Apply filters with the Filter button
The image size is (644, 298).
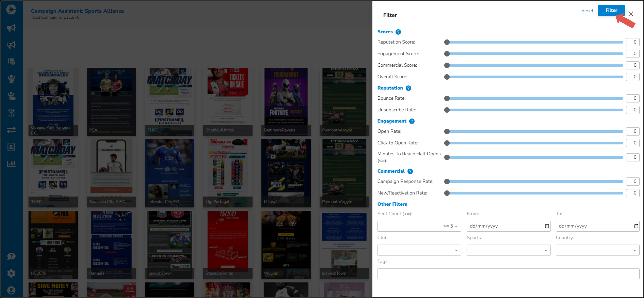pyautogui.click(x=611, y=10)
